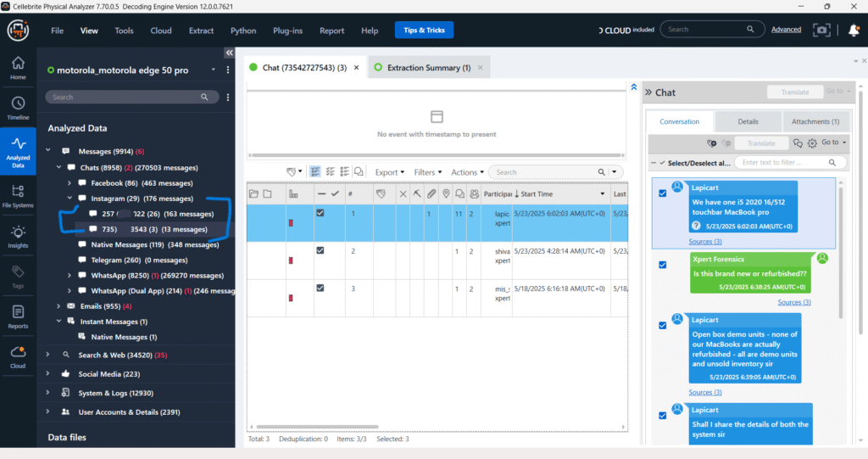The width and height of the screenshot is (868, 459).
Task: Open the Reports sidebar section
Action: tap(18, 317)
